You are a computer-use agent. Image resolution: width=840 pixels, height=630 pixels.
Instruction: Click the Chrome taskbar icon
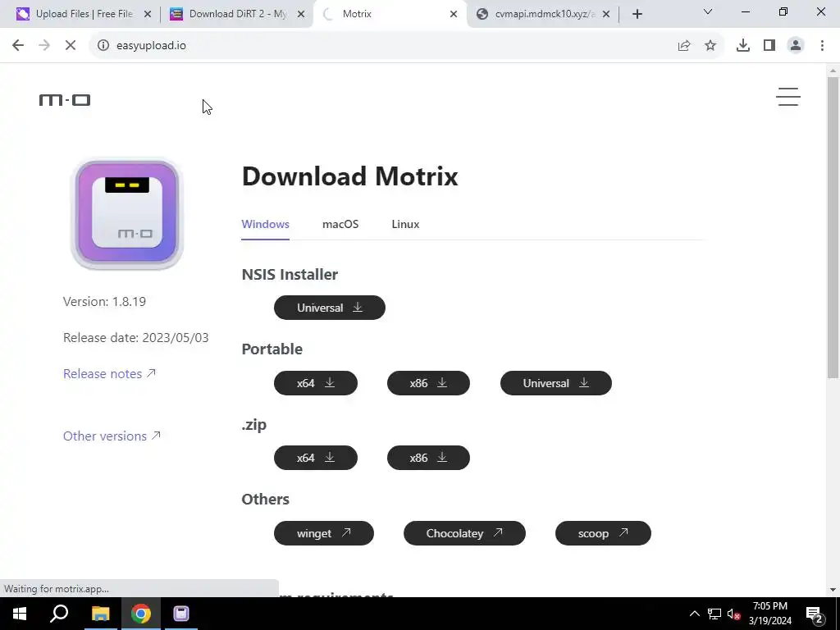coord(141,614)
